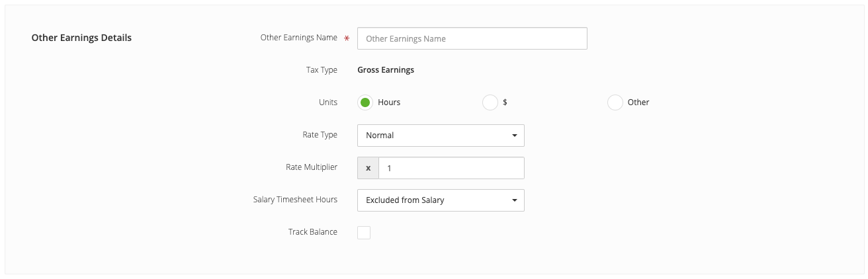
Task: Click the x multiplier prefix icon
Action: pyautogui.click(x=368, y=168)
